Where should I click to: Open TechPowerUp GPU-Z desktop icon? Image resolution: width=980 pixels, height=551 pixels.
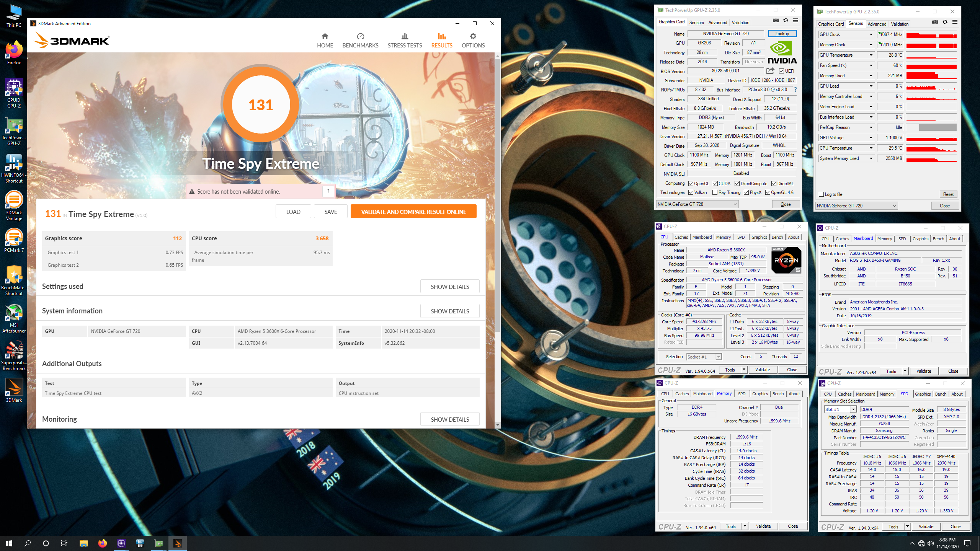point(14,132)
